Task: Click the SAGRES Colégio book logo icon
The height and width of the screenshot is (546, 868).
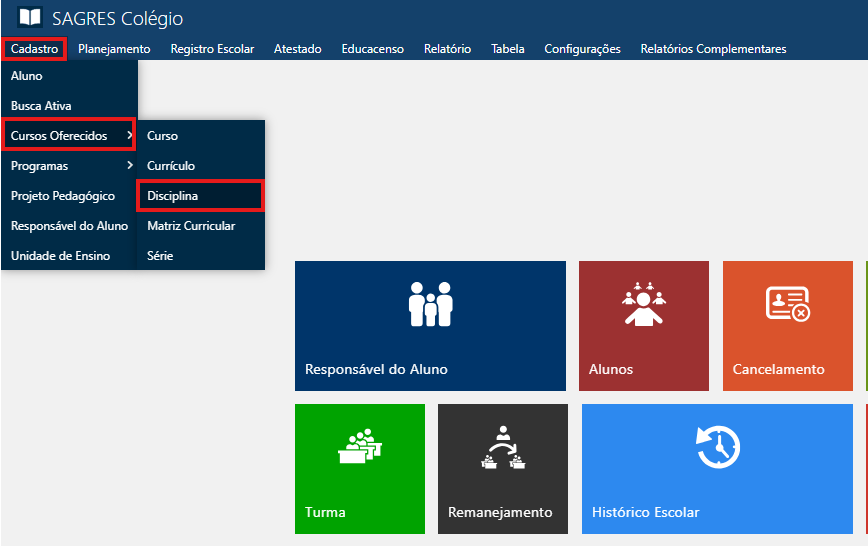Action: [30, 17]
